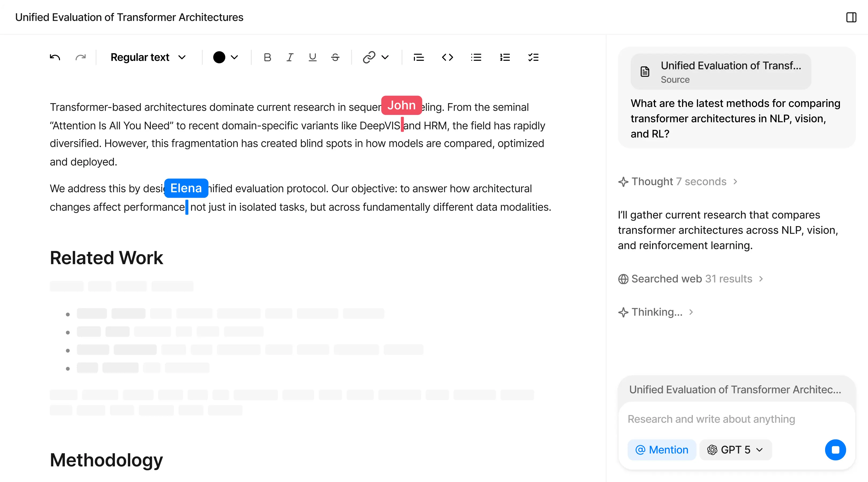Toggle italic formatting
This screenshot has height=482, width=868.
pos(290,57)
